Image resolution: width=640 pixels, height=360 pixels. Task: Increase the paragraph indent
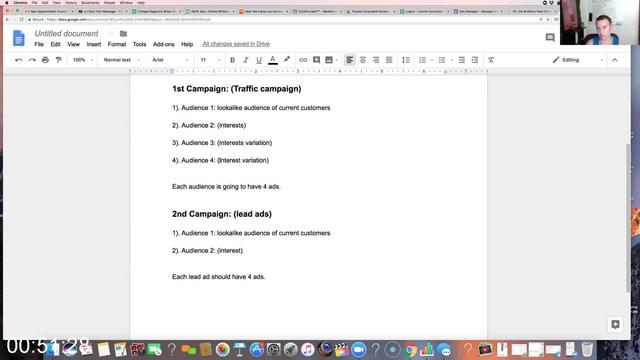click(x=475, y=60)
